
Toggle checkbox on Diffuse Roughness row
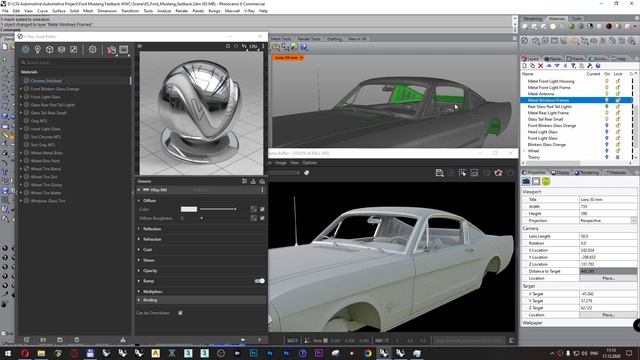point(262,218)
